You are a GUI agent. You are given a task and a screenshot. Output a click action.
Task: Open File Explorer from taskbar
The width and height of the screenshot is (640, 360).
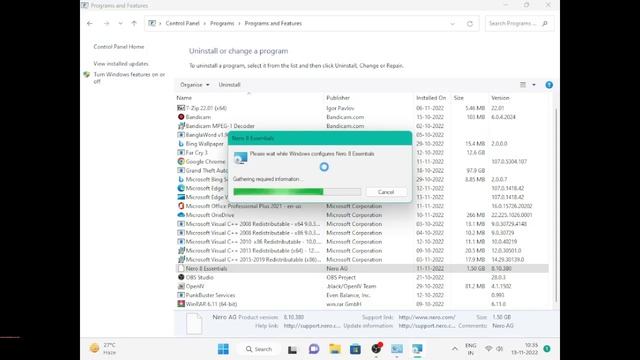tap(335, 349)
